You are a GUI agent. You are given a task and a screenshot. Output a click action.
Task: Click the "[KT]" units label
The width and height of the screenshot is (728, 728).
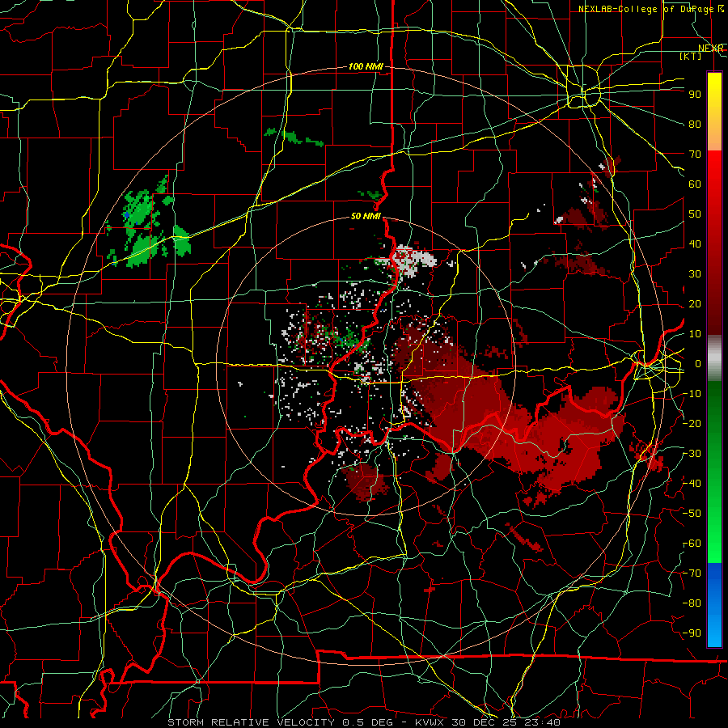click(691, 56)
